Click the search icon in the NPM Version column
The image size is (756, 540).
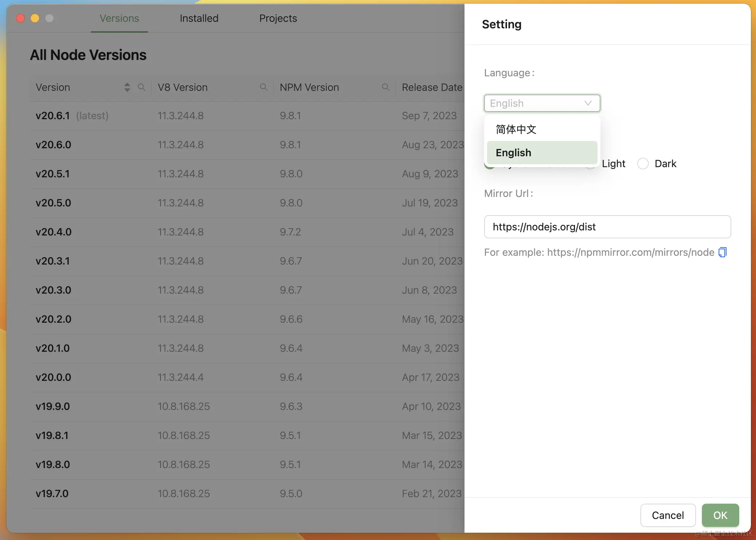coord(386,87)
